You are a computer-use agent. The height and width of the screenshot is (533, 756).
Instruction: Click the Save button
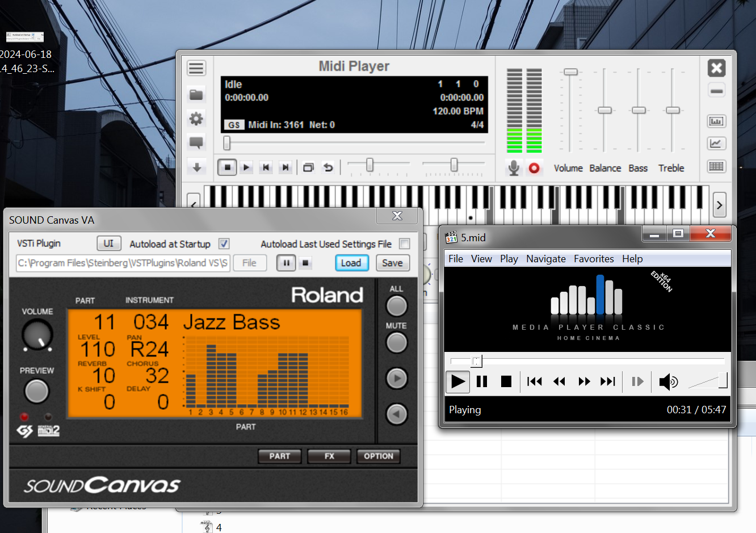pos(392,263)
